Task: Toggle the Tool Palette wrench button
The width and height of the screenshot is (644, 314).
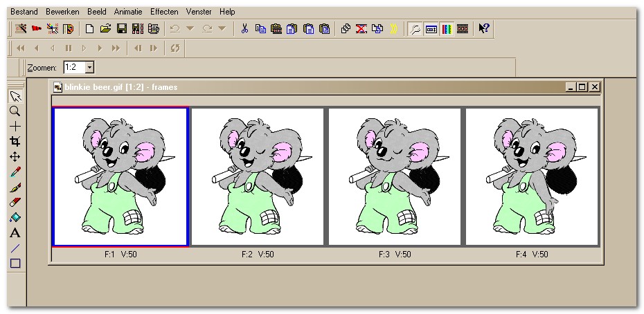Action: [415, 29]
